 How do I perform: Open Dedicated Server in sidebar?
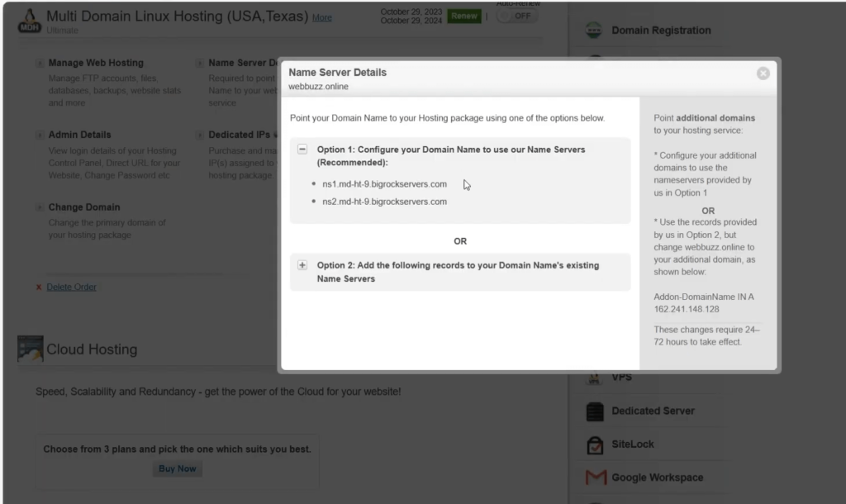coord(653,411)
